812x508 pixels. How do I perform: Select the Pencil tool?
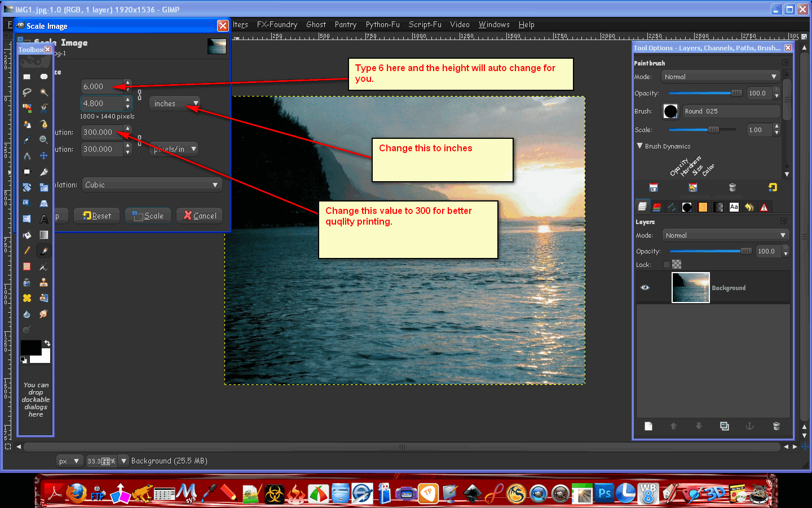click(27, 251)
